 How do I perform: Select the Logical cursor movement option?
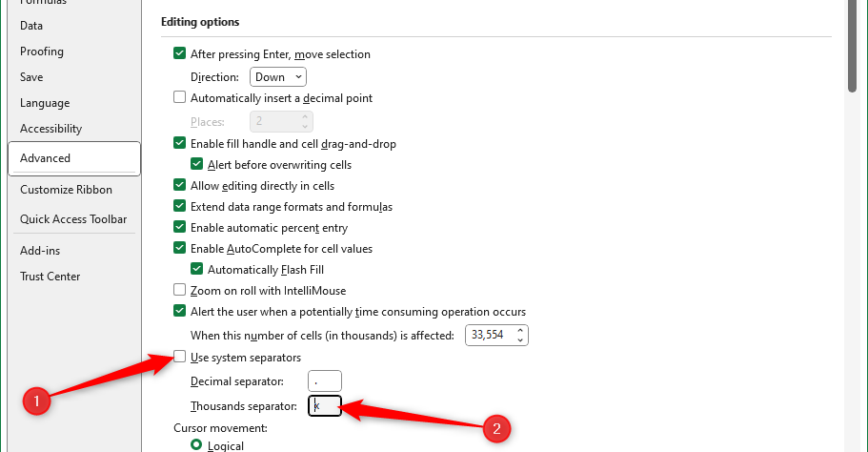tap(196, 445)
